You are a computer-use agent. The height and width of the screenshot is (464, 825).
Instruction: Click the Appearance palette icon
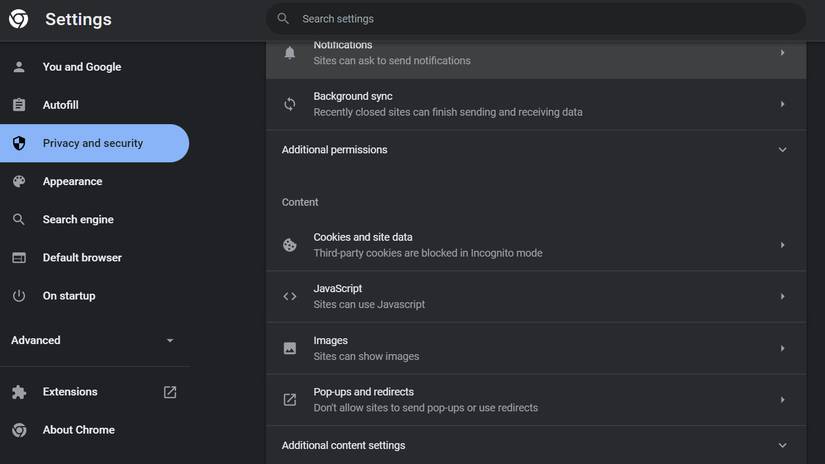coord(19,182)
